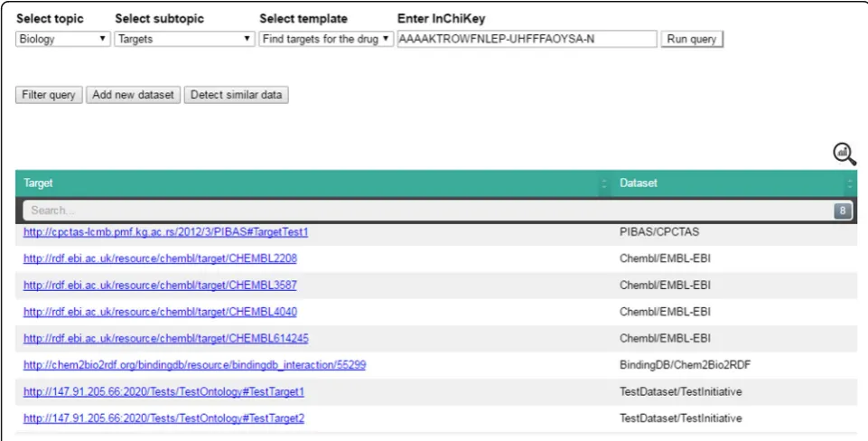Click the InChiKey input field

coord(527,39)
